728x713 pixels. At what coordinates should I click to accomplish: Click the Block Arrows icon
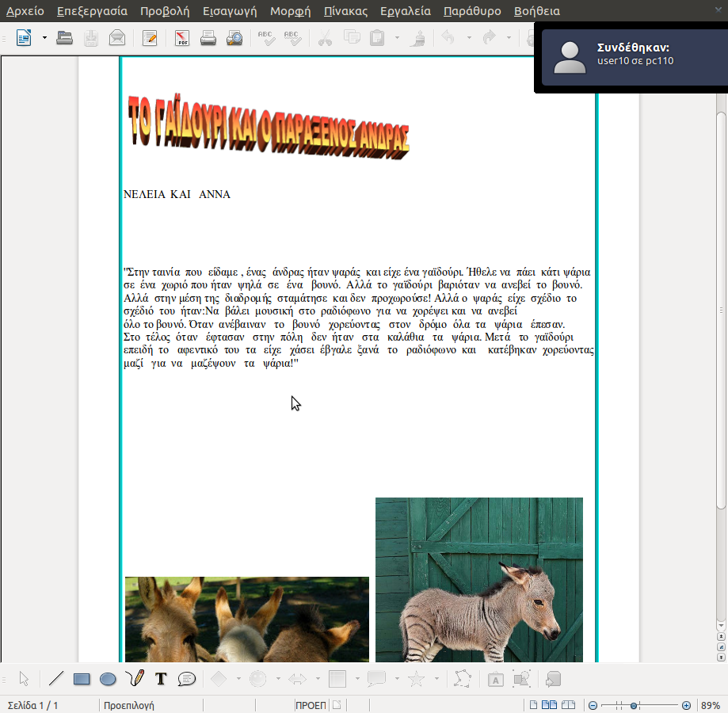point(298,680)
